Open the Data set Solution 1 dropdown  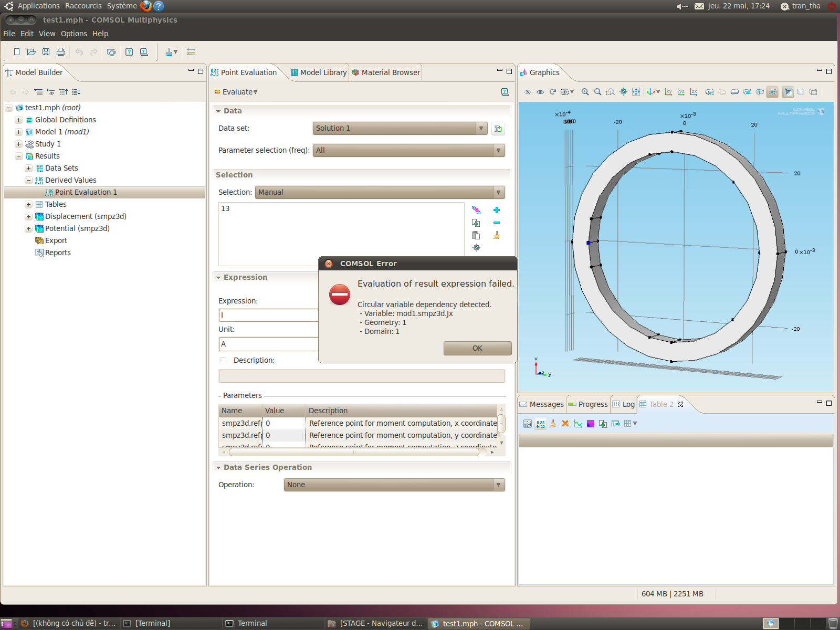click(401, 128)
